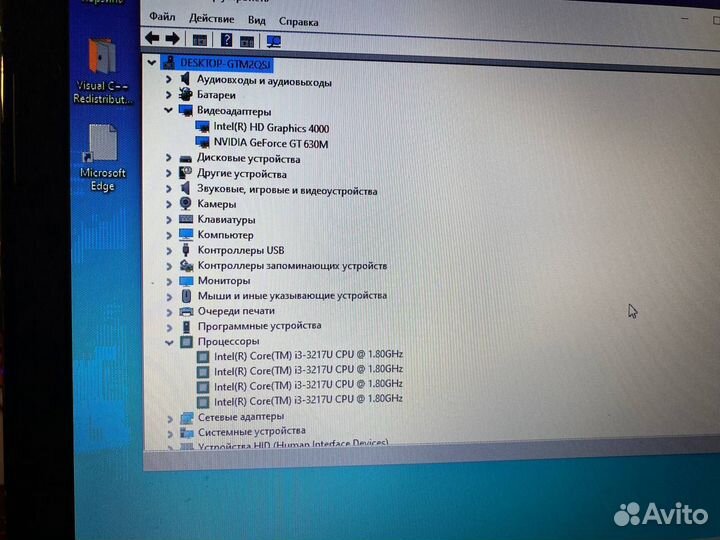Click the Звуковые устройства speaker icon
This screenshot has height=540, width=720.
pyautogui.click(x=185, y=188)
